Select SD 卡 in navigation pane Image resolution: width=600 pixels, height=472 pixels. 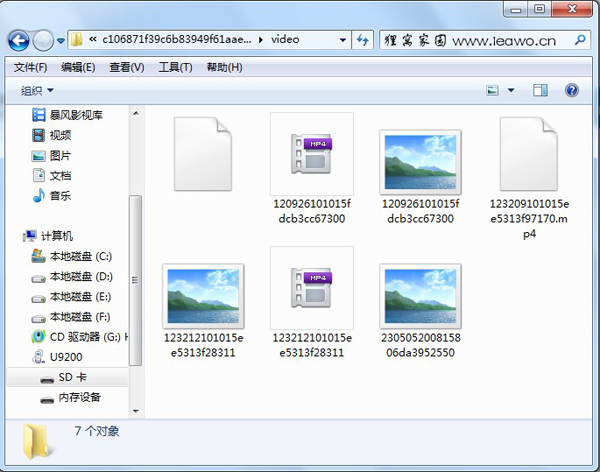(67, 377)
